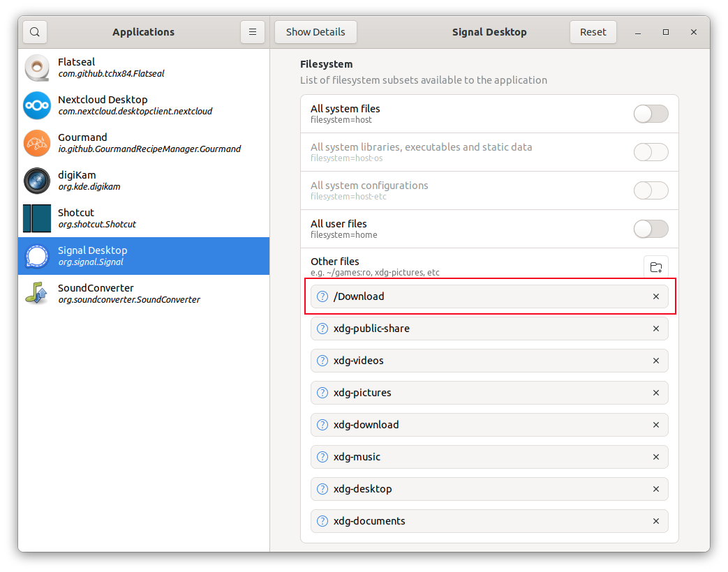This screenshot has height=572, width=728.
Task: Select Shotcut in applications list
Action: click(x=144, y=218)
